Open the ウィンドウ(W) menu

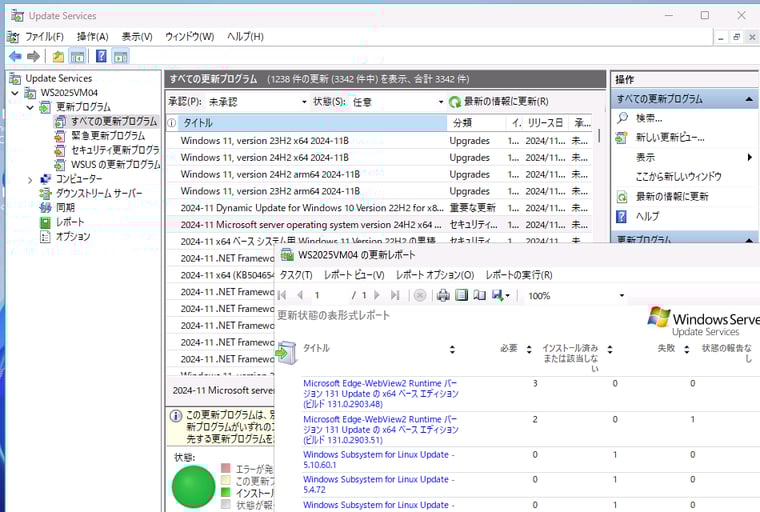(190, 37)
